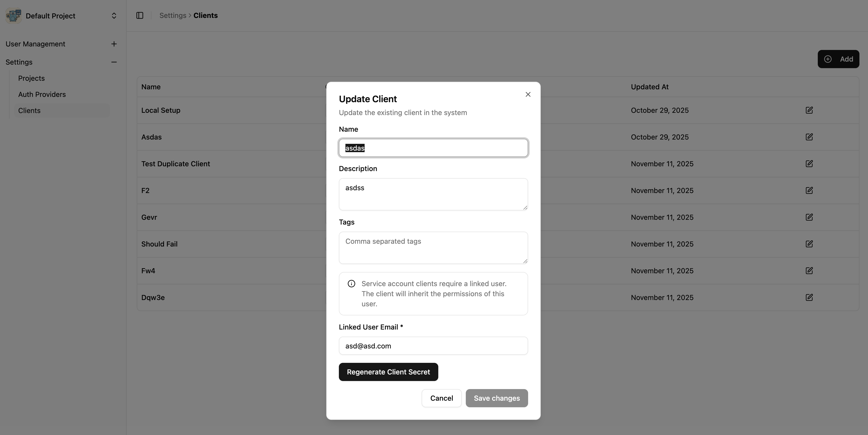Collapse the Settings section
The image size is (868, 435).
click(114, 62)
